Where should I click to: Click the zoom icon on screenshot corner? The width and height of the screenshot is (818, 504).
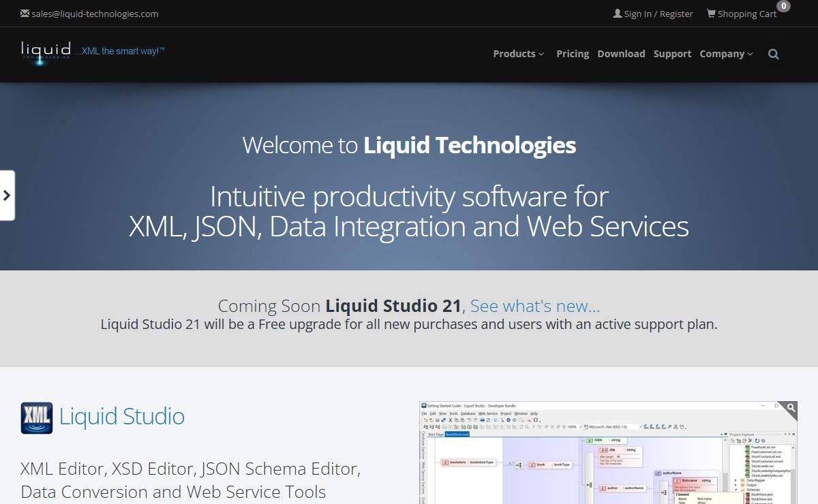click(x=789, y=409)
